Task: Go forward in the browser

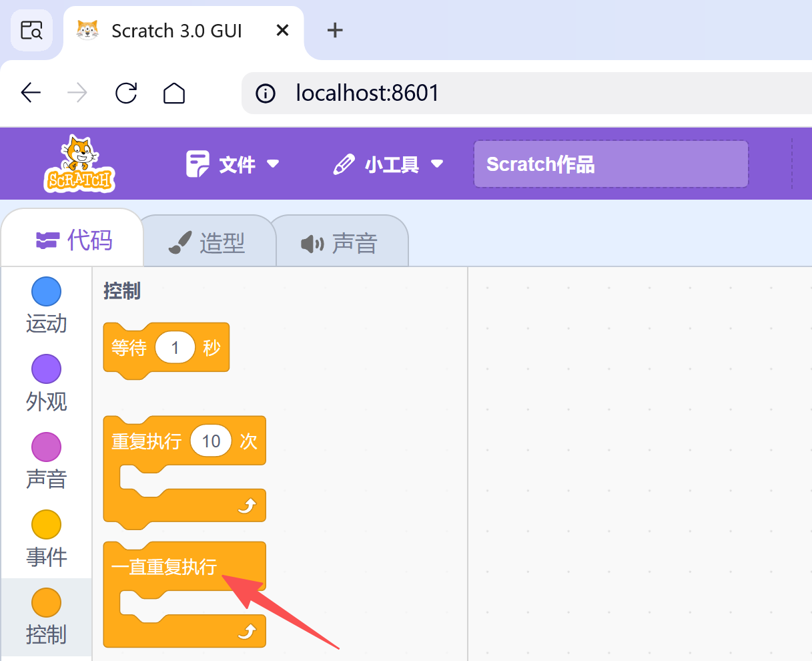Action: point(77,93)
